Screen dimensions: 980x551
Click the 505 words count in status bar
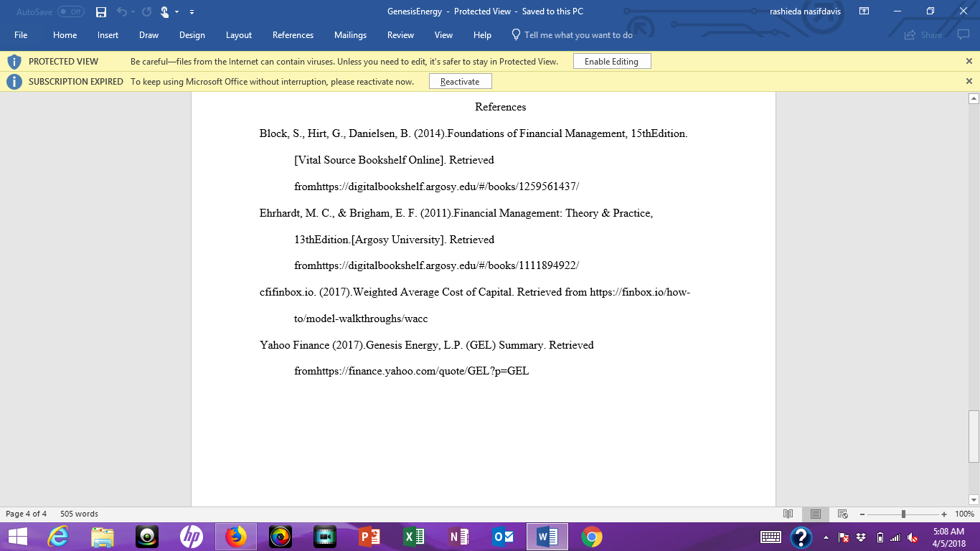coord(79,514)
